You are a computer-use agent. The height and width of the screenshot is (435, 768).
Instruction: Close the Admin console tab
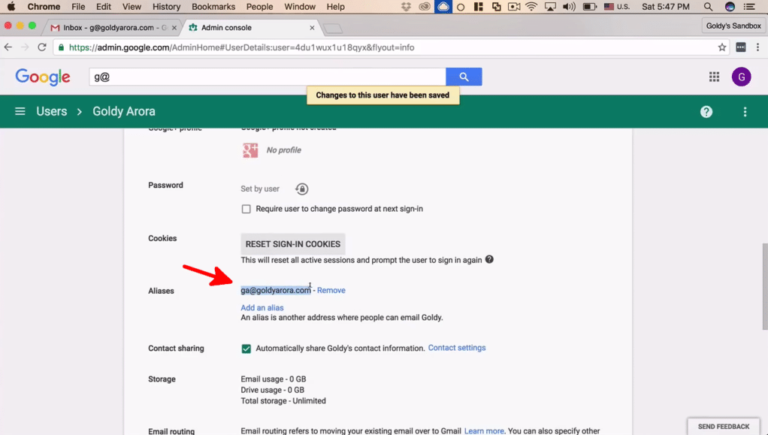[312, 28]
